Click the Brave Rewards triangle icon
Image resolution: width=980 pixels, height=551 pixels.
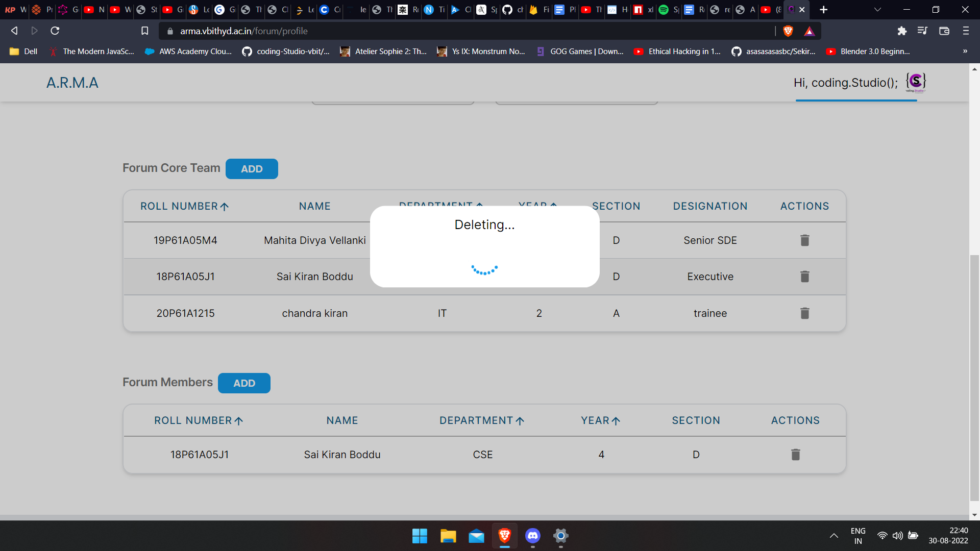click(x=810, y=31)
